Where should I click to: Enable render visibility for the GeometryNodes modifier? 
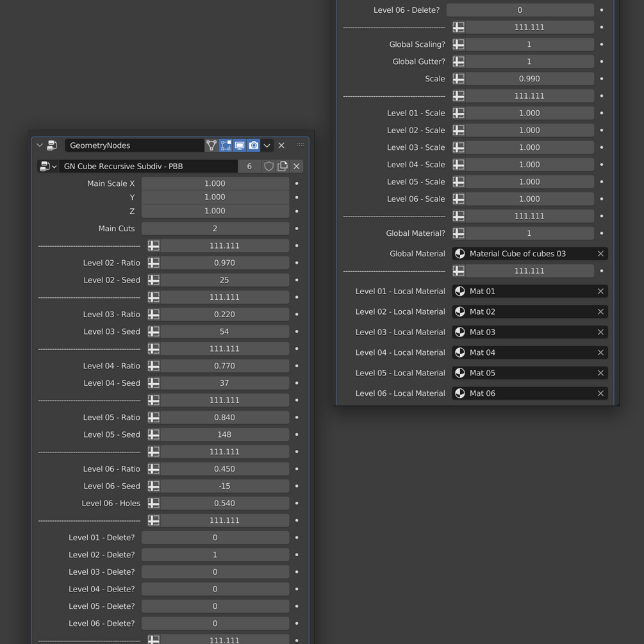[253, 145]
